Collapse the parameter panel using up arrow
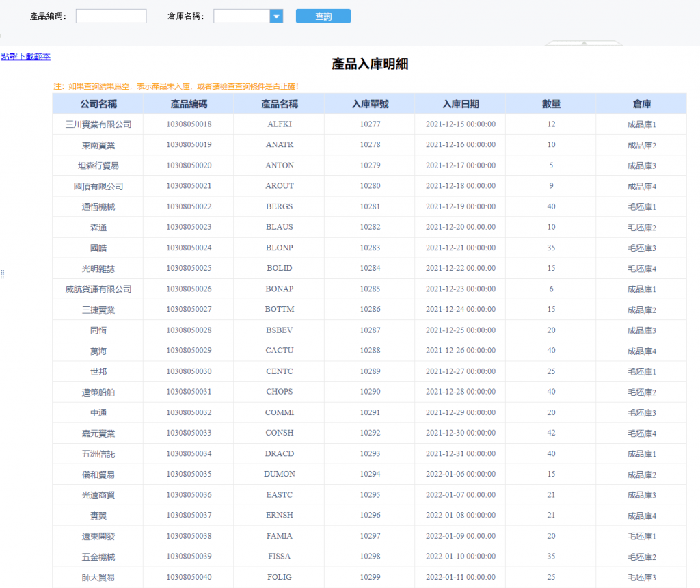 click(584, 43)
